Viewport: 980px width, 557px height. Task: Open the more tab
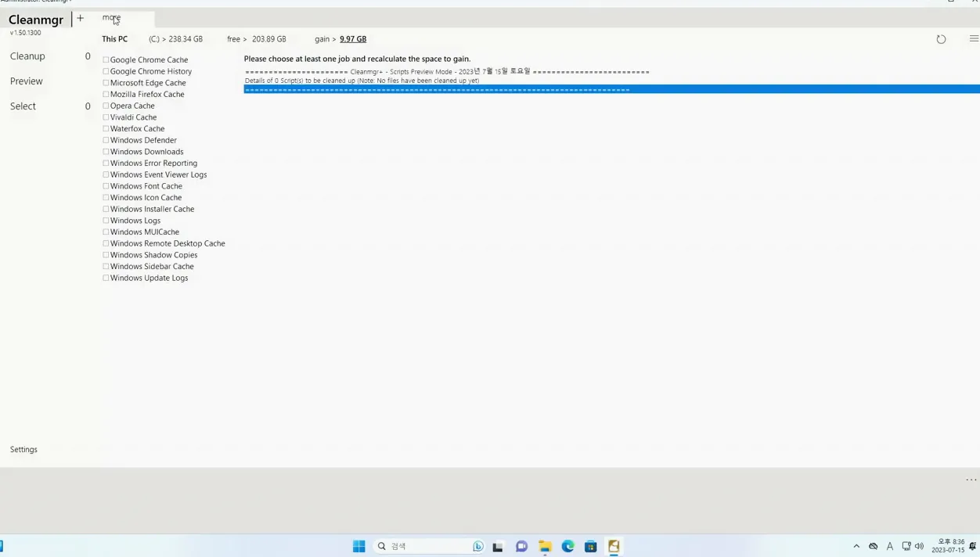[x=111, y=17]
